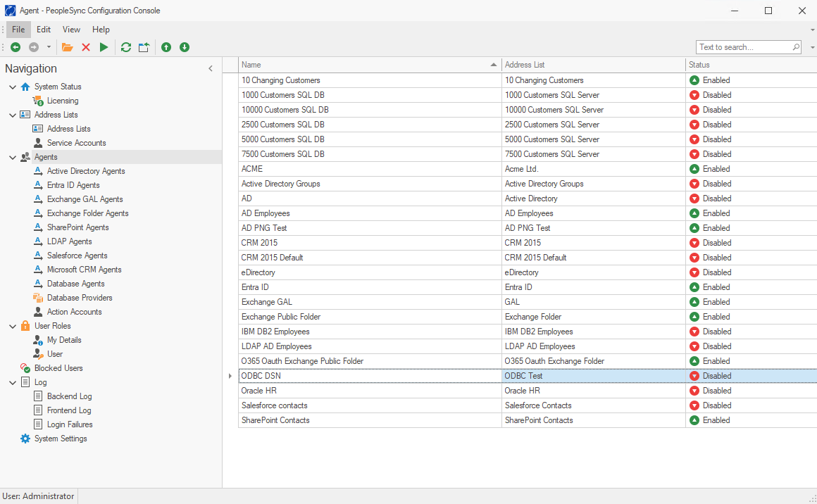Collapse the System Status tree node
This screenshot has width=817, height=504.
coord(13,87)
